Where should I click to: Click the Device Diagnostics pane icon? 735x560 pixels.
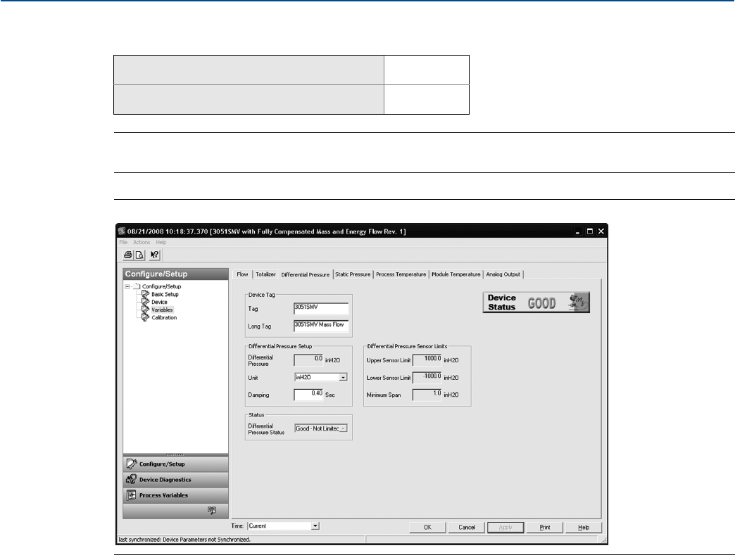click(132, 480)
